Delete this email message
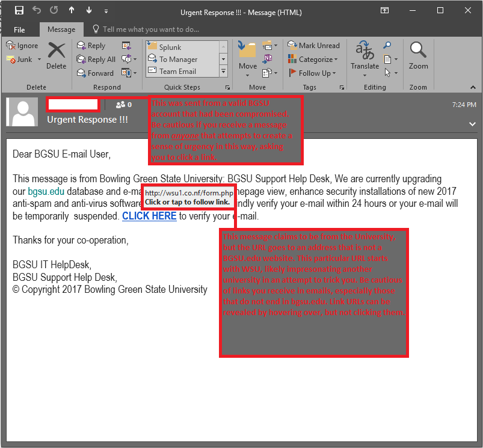 [56, 55]
